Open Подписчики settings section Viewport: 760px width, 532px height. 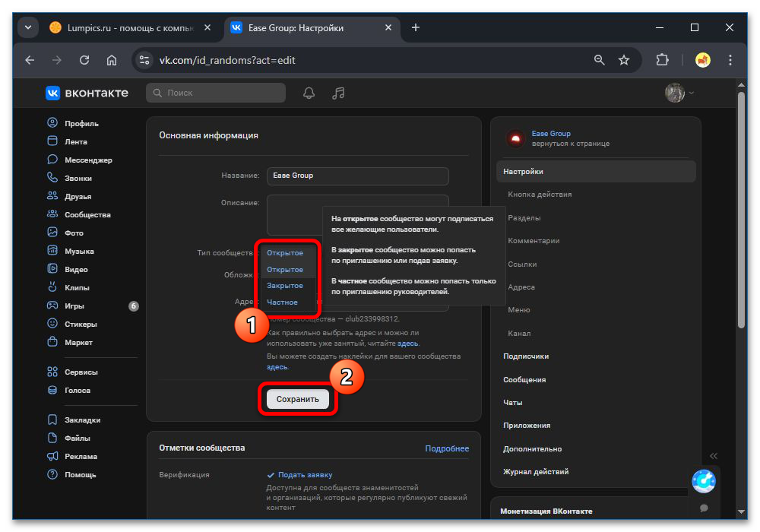tap(525, 356)
